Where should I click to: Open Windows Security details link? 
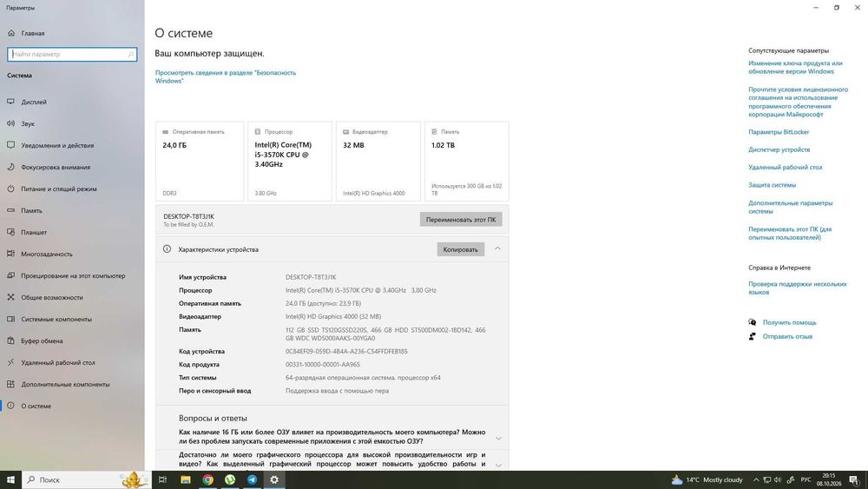226,76
